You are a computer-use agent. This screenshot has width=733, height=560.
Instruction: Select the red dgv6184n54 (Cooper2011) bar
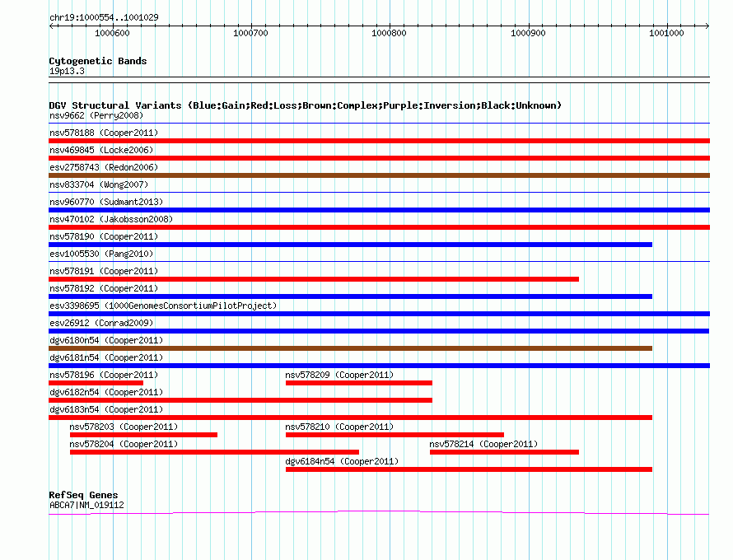click(x=469, y=469)
